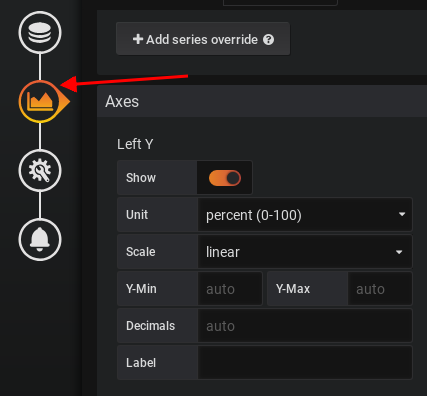Click the Scale dropdown arrow
Screen dimensions: 427x396
399,252
